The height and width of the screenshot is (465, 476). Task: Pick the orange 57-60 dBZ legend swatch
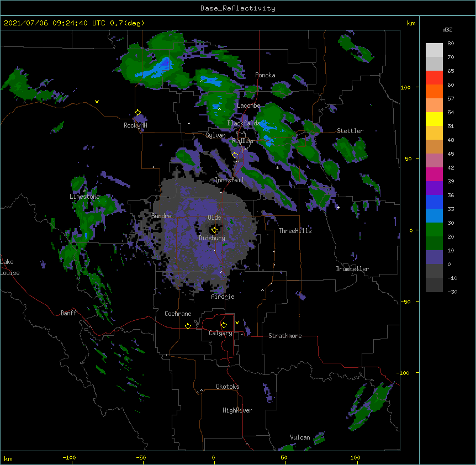(x=434, y=91)
